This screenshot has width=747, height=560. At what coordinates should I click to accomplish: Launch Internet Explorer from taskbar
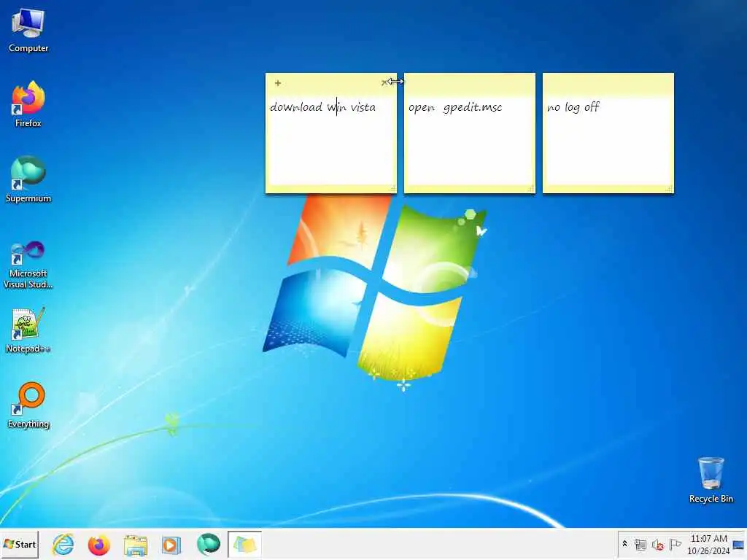[x=63, y=545]
